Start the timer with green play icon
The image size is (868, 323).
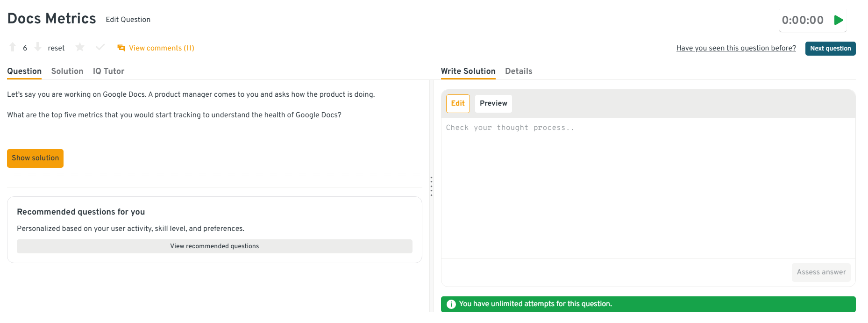[839, 20]
